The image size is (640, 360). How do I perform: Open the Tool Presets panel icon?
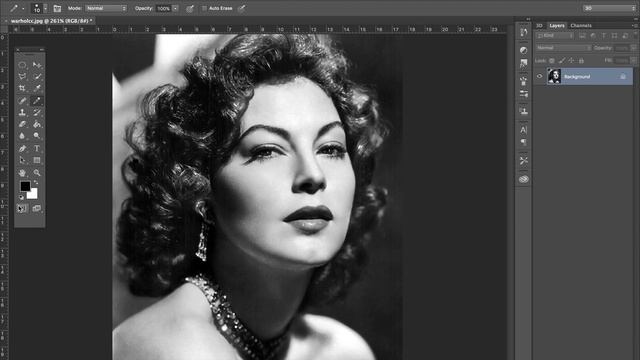tap(524, 160)
